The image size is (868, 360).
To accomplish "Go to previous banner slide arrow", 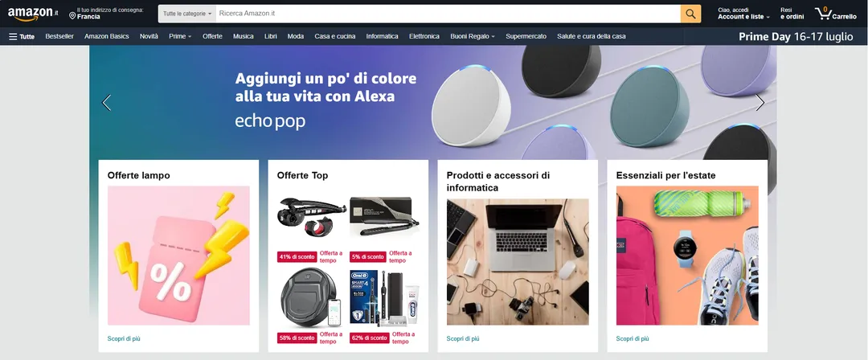I will pyautogui.click(x=106, y=103).
